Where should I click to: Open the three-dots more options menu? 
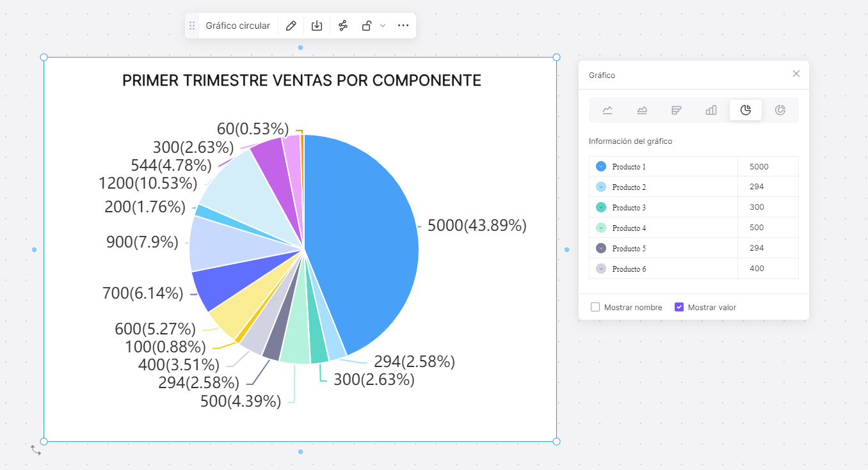point(403,26)
